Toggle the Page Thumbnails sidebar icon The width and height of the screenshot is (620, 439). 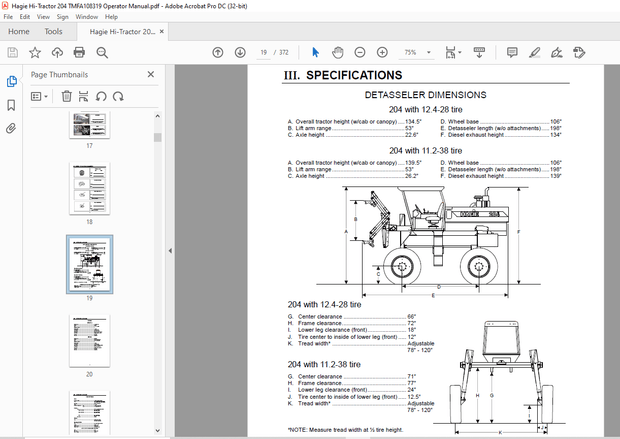[x=11, y=81]
